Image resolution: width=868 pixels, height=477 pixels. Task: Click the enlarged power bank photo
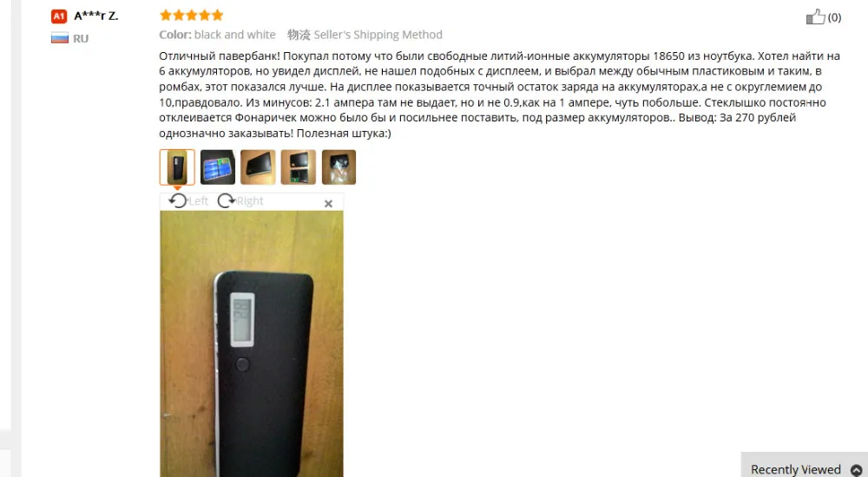coord(252,343)
